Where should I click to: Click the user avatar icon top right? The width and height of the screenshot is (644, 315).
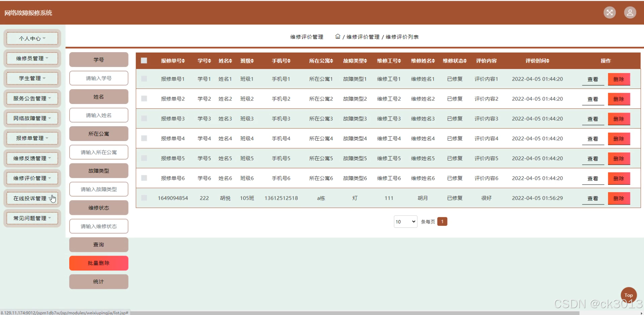coord(630,12)
